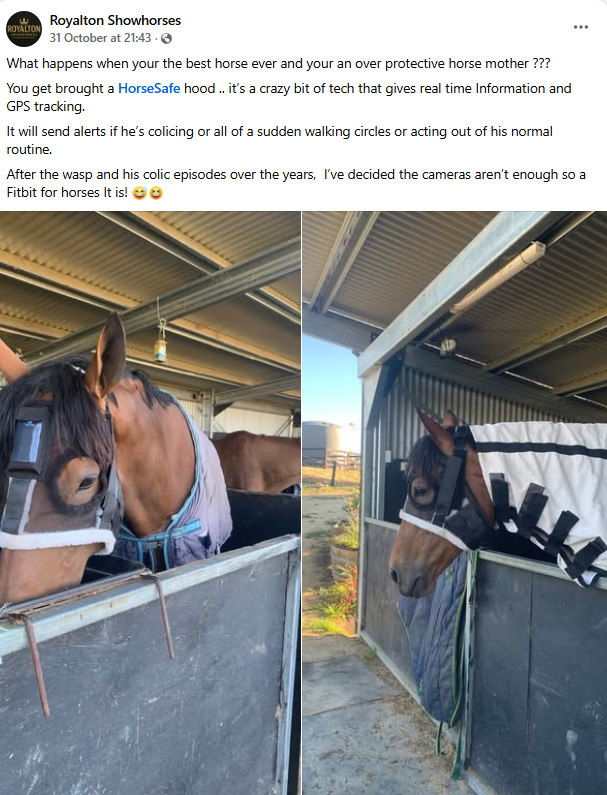Image resolution: width=607 pixels, height=795 pixels.
Task: Open the right photo of horse in white rug
Action: [455, 503]
